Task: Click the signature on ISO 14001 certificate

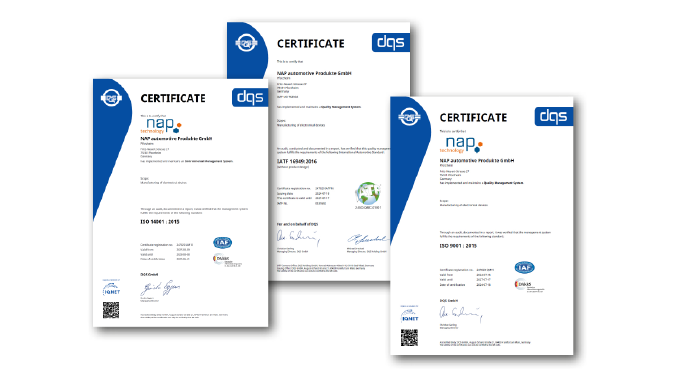Action: coord(160,288)
